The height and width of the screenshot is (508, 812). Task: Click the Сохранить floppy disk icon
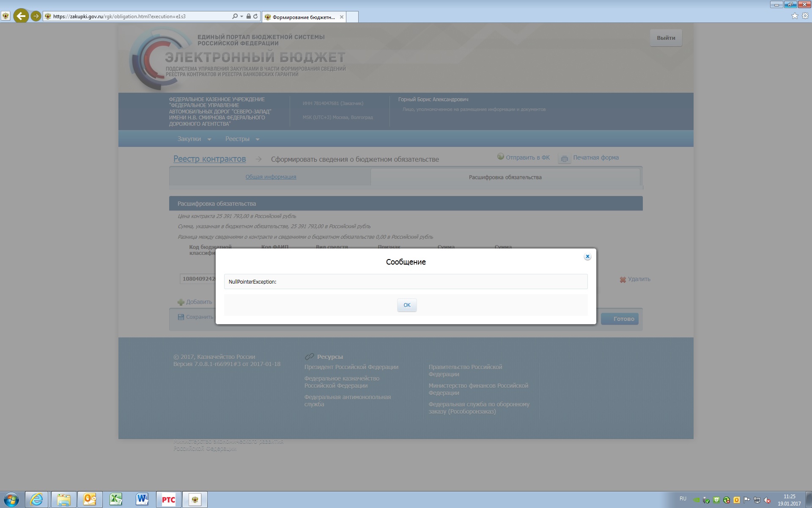(x=181, y=317)
